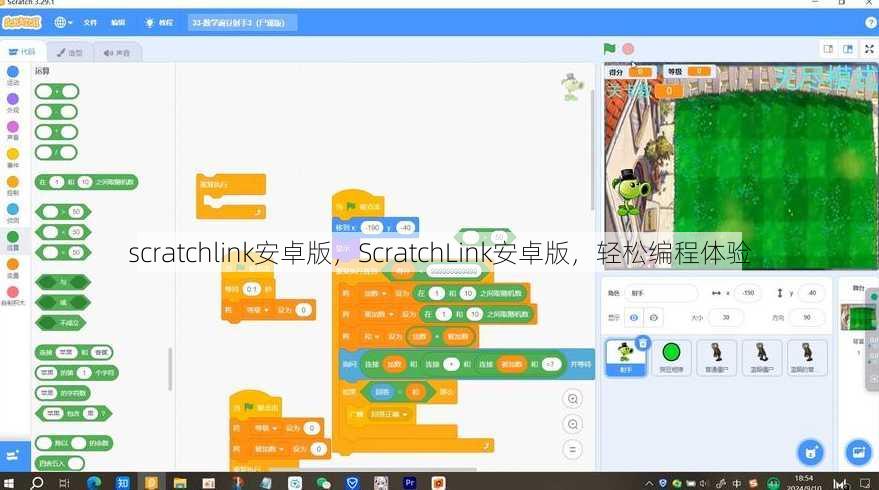879x490 pixels.
Task: Open the 和 variable dropdown in set block
Action: (x=371, y=336)
